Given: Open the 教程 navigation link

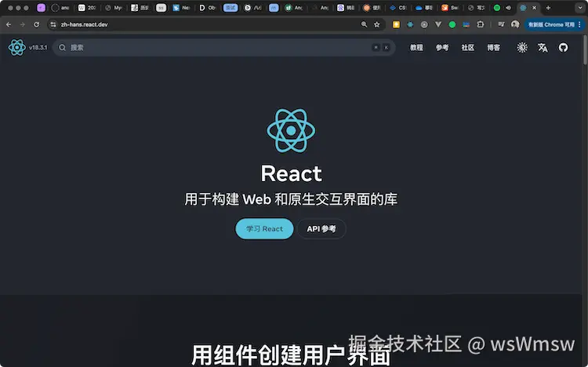Looking at the screenshot, I should coord(416,47).
